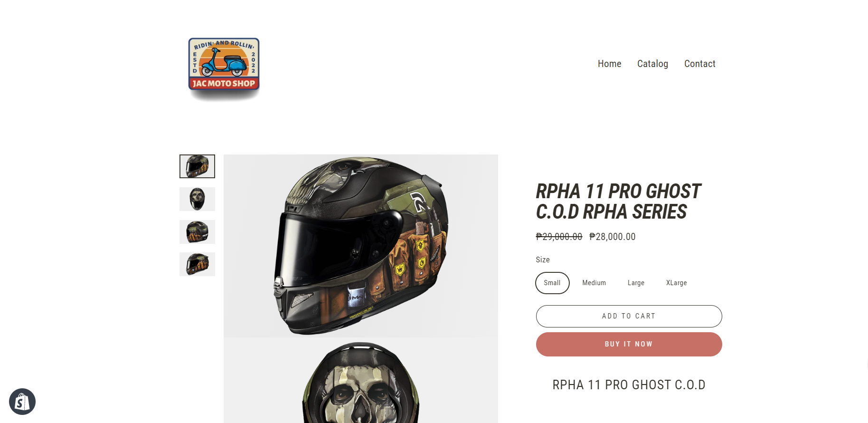Click the RPHA 11 PRO GHOST C.O.D description heading
The image size is (868, 423).
point(629,385)
